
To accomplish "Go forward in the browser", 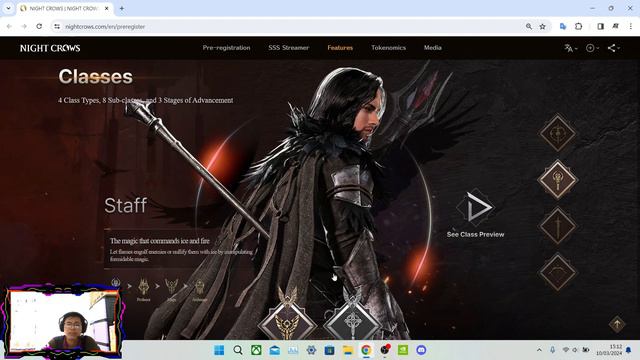I will [x=24, y=27].
